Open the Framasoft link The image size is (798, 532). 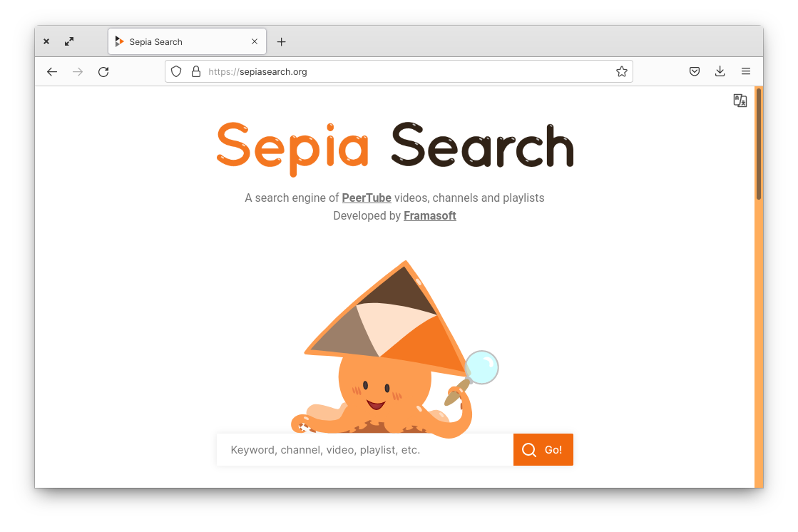429,216
